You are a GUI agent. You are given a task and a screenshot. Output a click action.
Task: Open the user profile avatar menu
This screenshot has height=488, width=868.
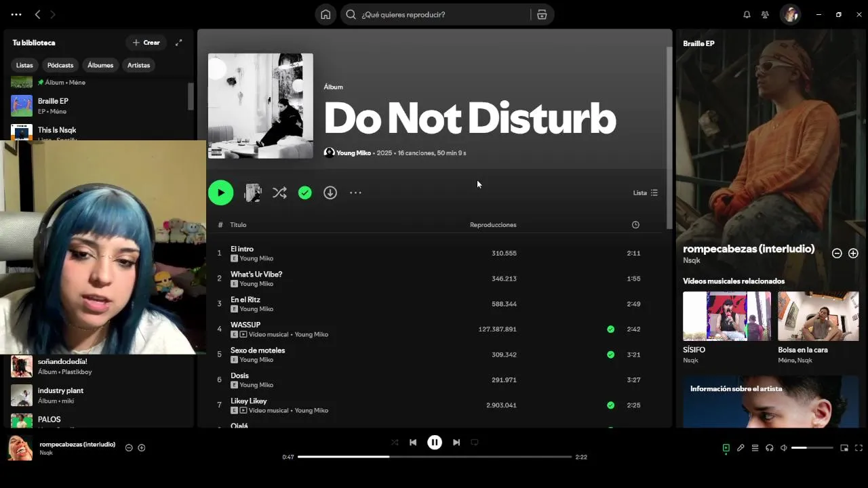click(x=790, y=14)
